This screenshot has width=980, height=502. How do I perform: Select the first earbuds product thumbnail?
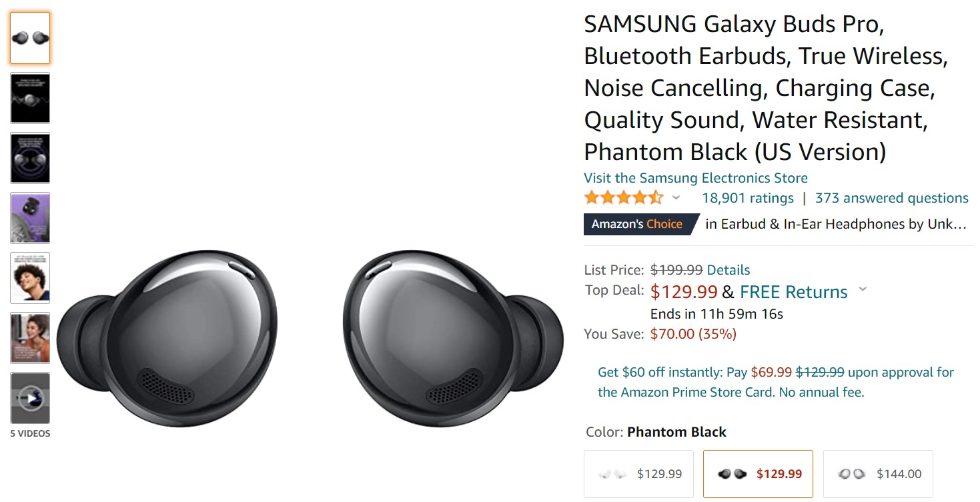[x=30, y=38]
